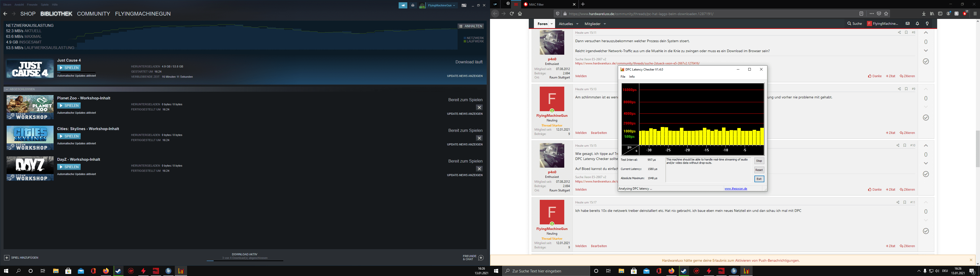The image size is (980, 276).
Task: Toggle Firefox sidebar icon
Action: 940,14
